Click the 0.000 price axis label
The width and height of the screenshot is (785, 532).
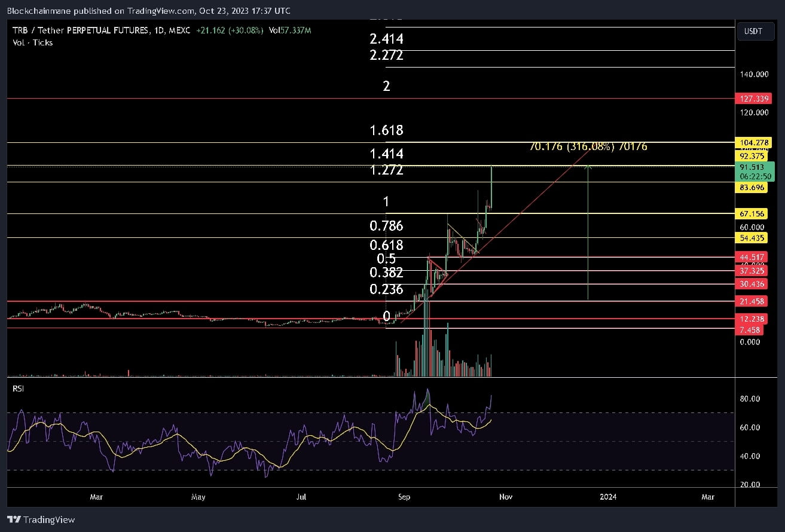pyautogui.click(x=751, y=343)
